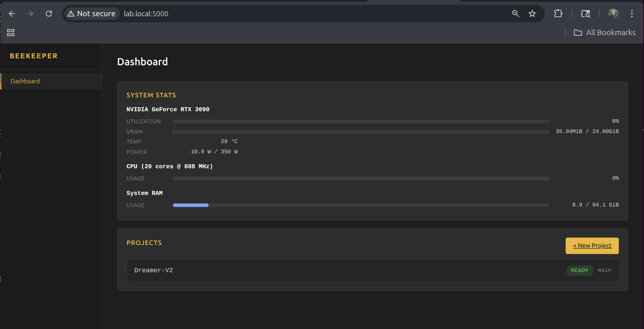Open the All Bookmarks folder
Viewport: 644px width, 329px height.
(604, 33)
